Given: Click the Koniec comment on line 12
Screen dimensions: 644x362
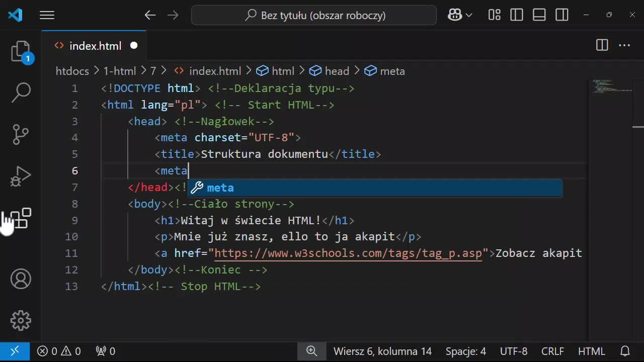Looking at the screenshot, I should [x=221, y=269].
